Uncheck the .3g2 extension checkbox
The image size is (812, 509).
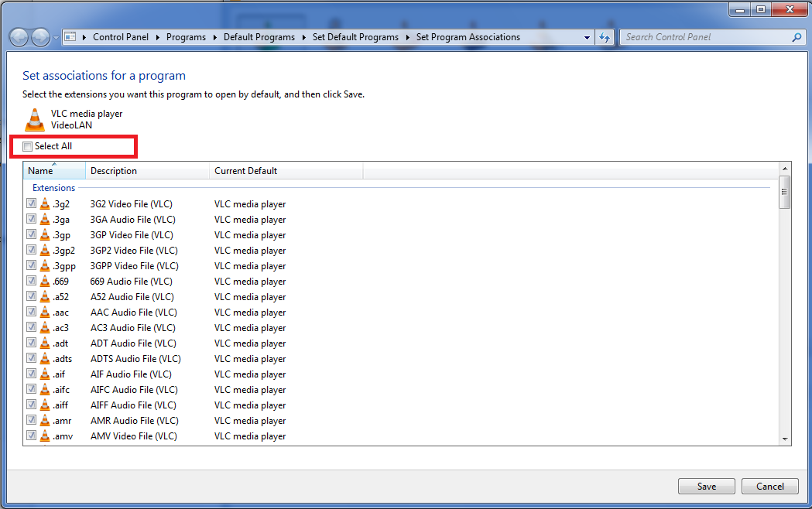(31, 203)
